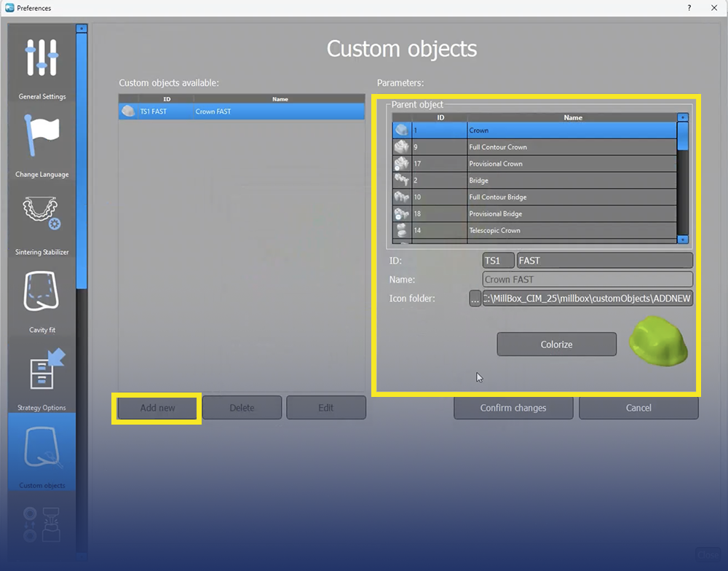This screenshot has width=728, height=571.
Task: Click the help question mark button
Action: click(x=689, y=8)
